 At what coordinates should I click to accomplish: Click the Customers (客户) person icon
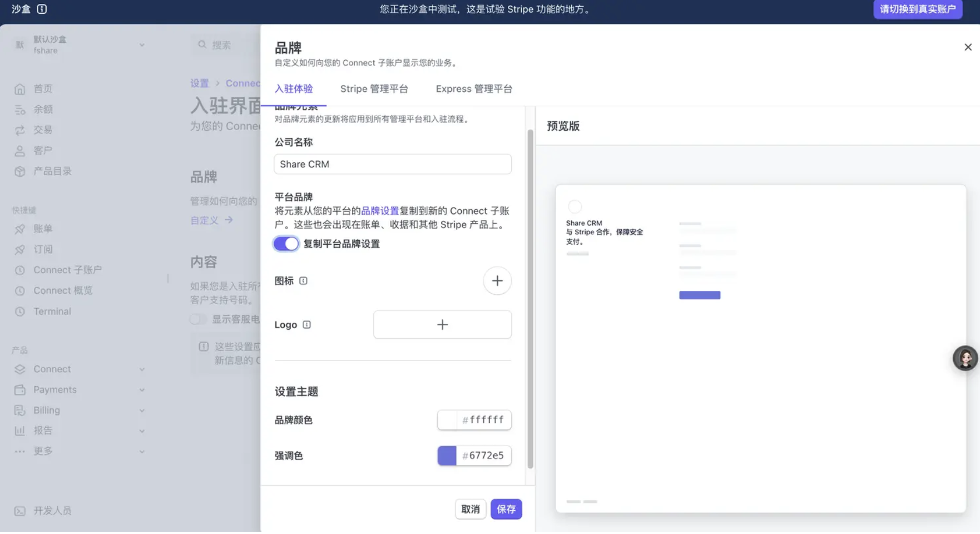pos(20,151)
